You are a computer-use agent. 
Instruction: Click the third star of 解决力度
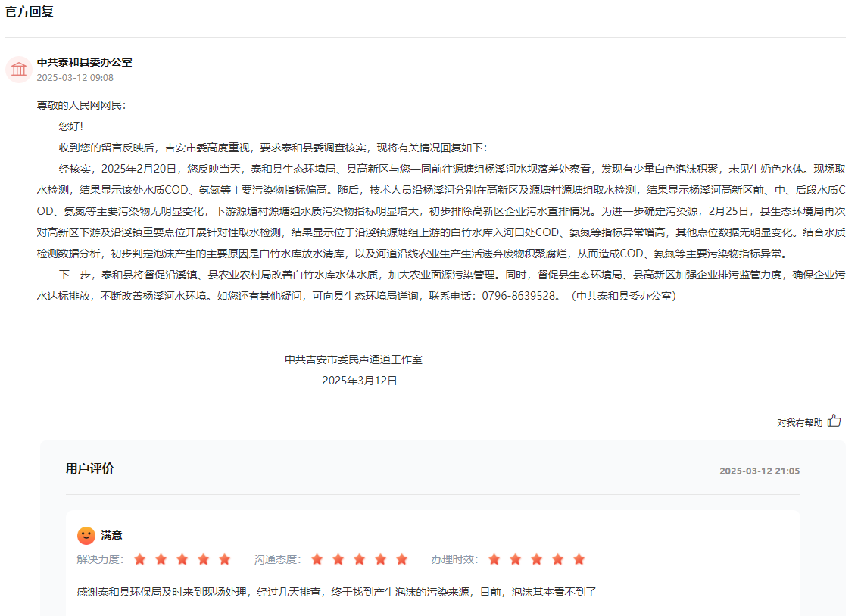182,559
